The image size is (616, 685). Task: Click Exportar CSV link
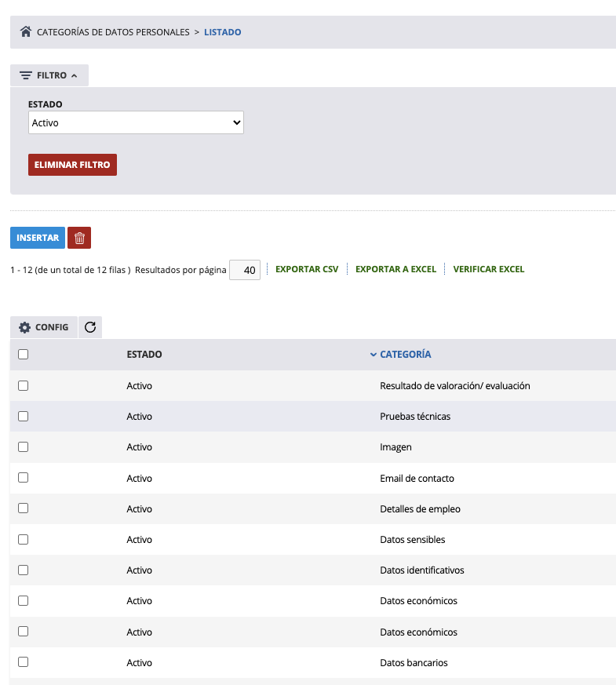[307, 269]
